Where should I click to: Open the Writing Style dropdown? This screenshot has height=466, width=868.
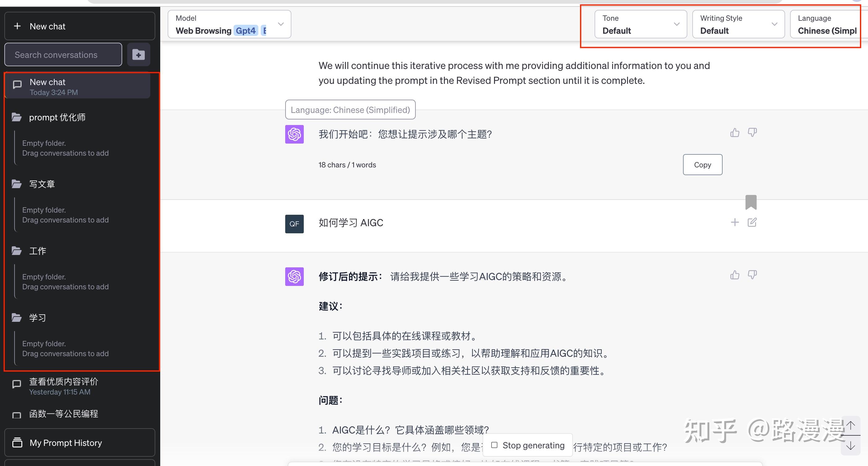(738, 24)
